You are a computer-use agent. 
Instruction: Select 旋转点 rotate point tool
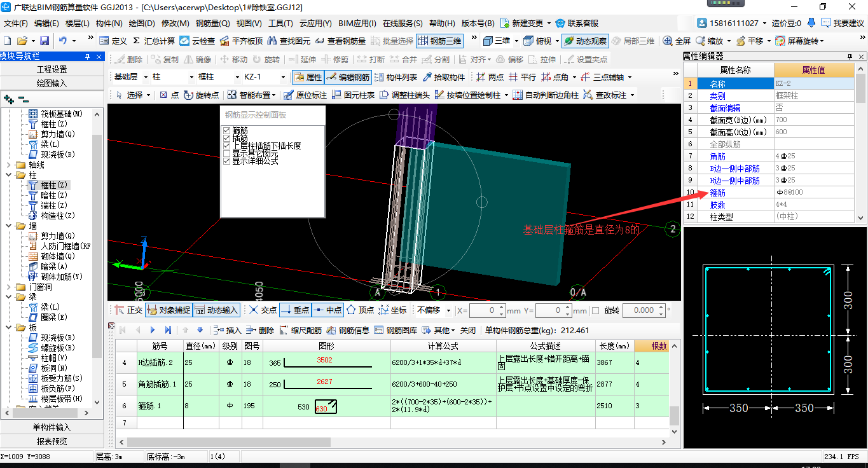(201, 95)
